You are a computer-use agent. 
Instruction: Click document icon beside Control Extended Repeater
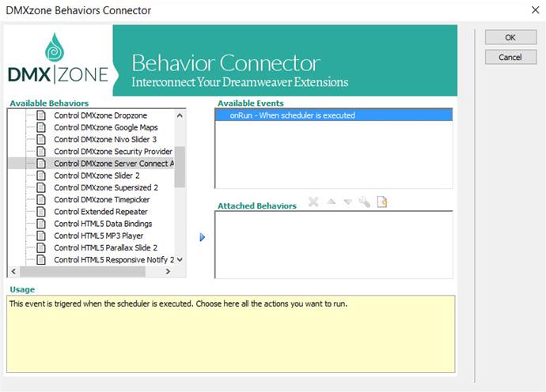click(x=41, y=212)
